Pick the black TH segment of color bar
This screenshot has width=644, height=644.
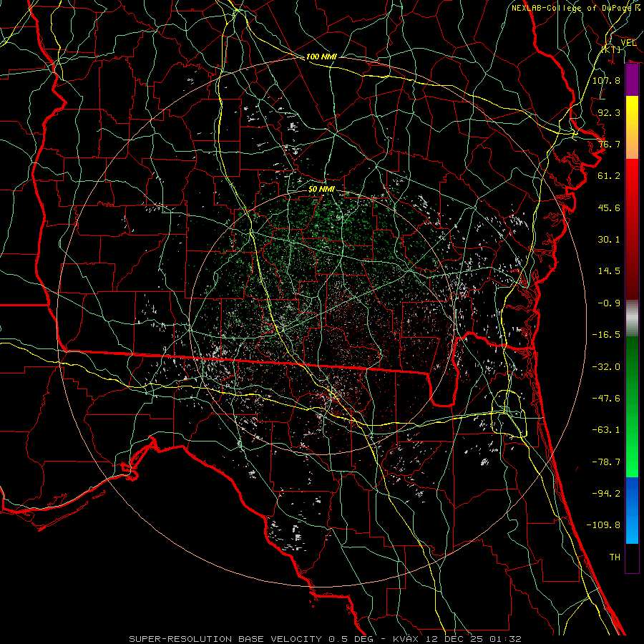632,558
